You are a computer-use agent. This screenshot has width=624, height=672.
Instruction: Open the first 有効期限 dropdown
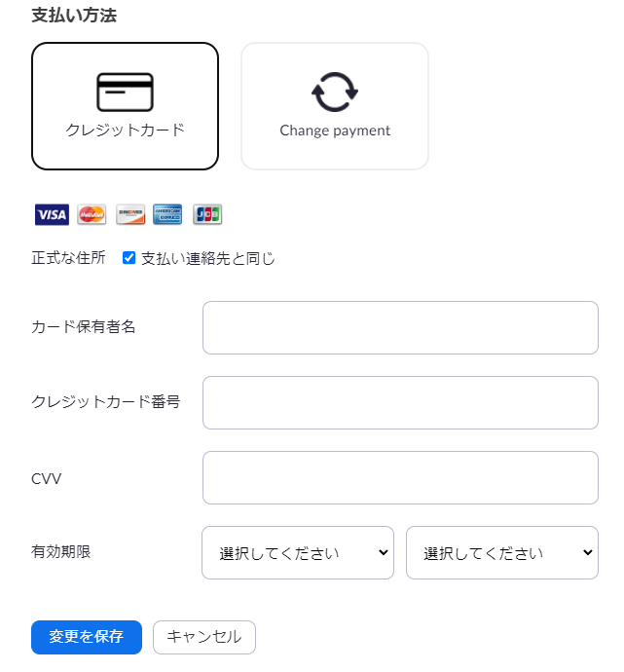click(297, 553)
